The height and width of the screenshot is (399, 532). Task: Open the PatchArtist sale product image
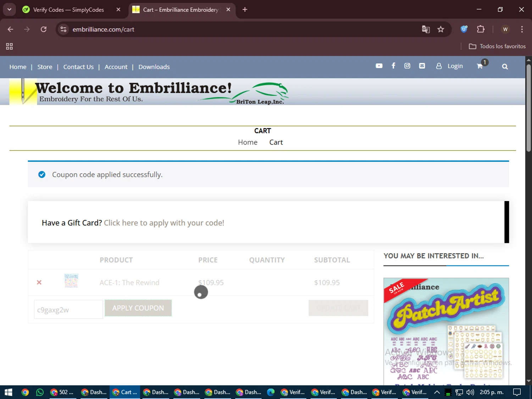(446, 331)
